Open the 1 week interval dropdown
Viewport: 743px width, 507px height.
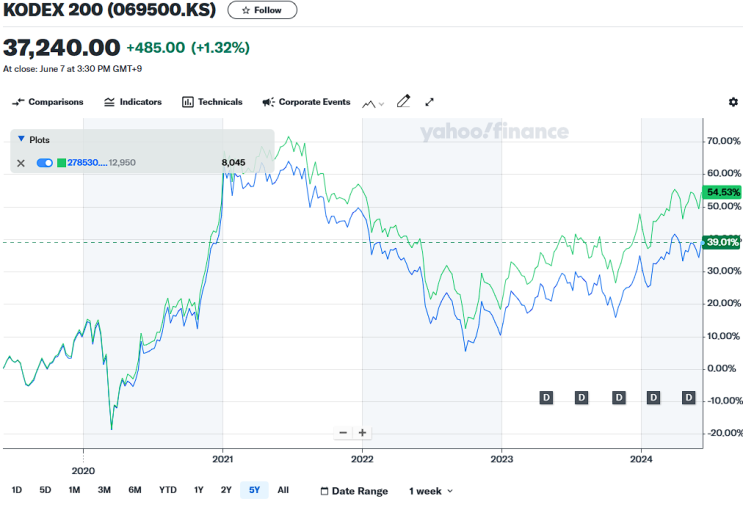(431, 491)
